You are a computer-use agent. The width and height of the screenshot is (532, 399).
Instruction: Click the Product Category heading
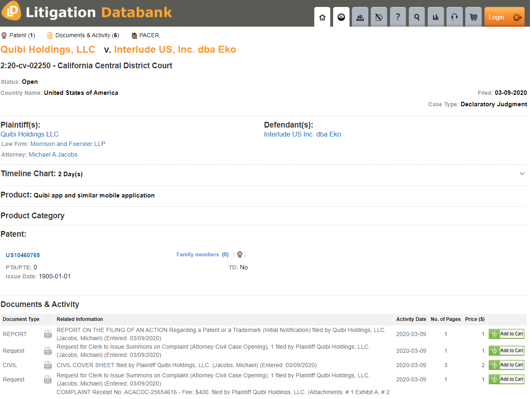coord(32,216)
